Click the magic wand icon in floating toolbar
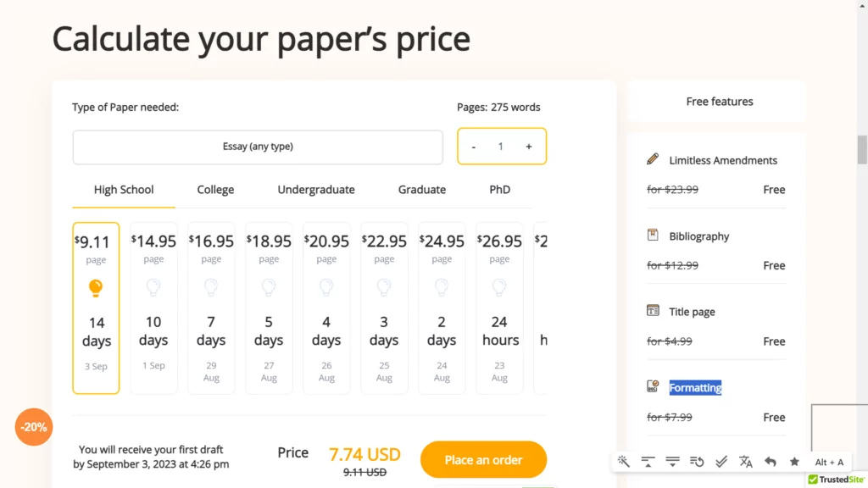868x488 pixels. pos(623,462)
